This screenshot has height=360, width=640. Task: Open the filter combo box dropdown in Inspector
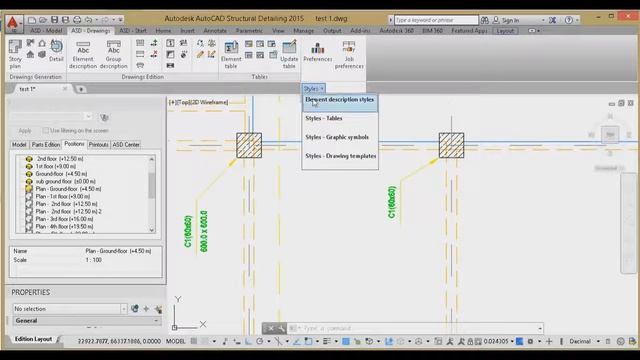pyautogui.click(x=89, y=117)
